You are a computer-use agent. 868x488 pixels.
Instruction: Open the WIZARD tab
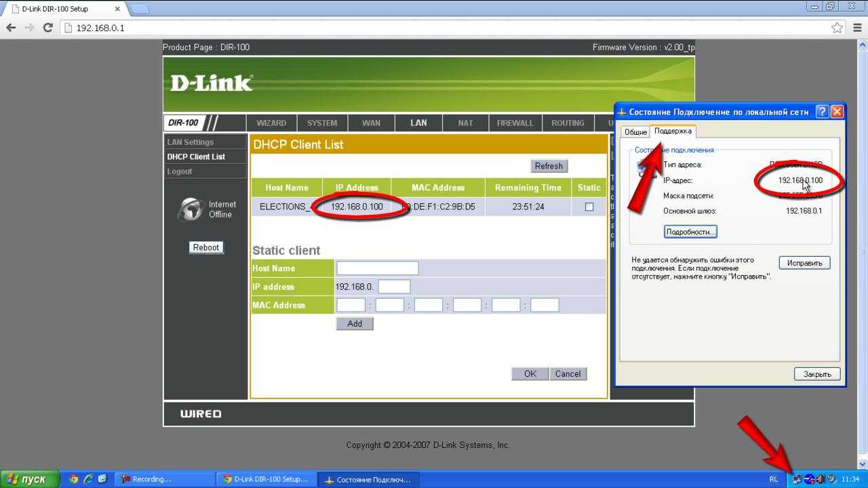[271, 123]
